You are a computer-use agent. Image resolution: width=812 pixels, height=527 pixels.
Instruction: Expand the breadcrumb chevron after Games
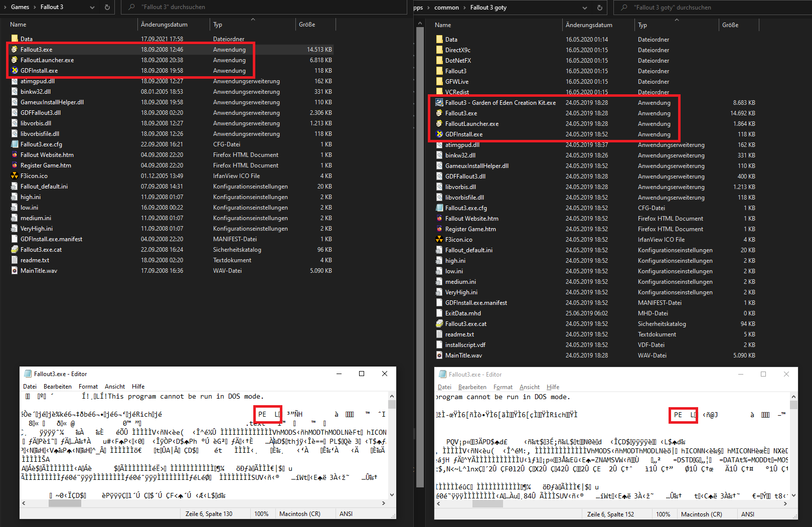tap(35, 7)
